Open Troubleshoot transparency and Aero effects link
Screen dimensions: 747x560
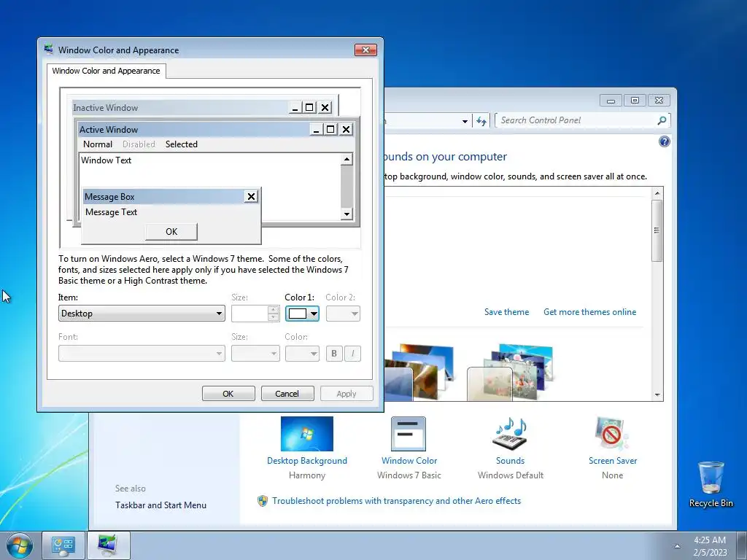pos(396,501)
